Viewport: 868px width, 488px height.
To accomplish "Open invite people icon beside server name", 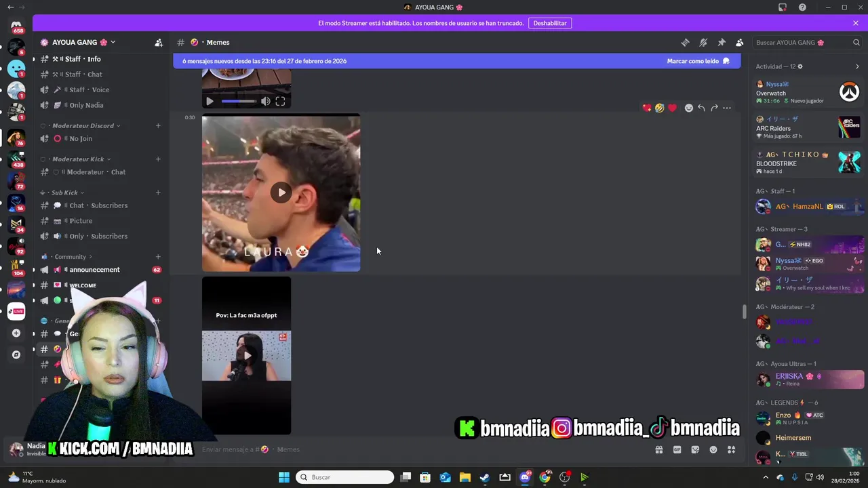I will [x=159, y=42].
